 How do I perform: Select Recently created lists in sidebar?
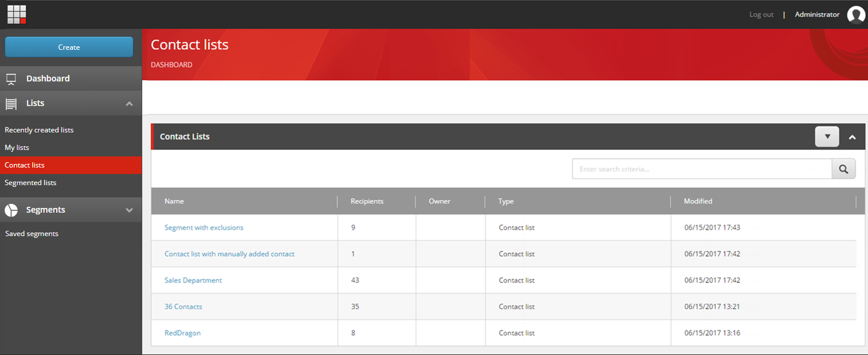pyautogui.click(x=39, y=129)
